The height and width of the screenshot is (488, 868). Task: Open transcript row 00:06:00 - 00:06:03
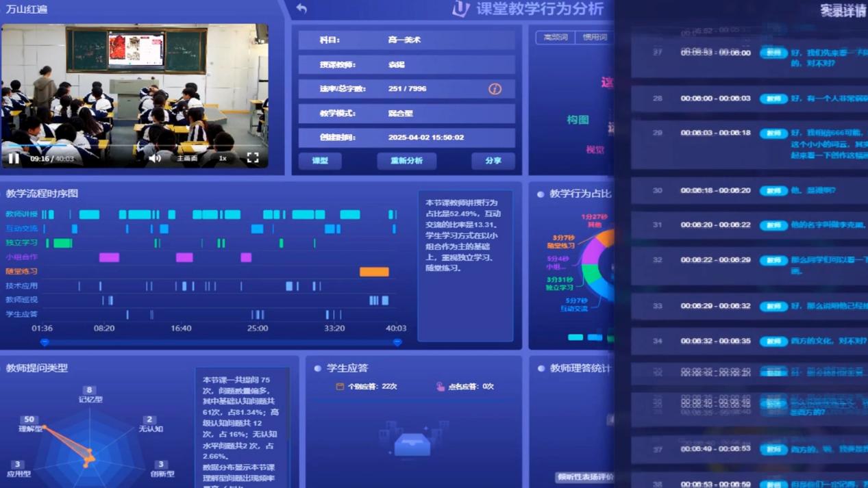749,99
